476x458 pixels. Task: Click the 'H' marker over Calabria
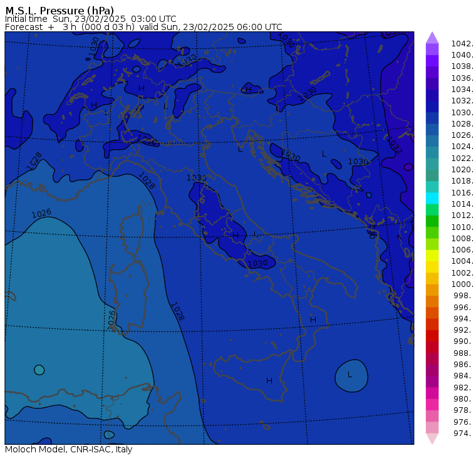[x=313, y=320]
